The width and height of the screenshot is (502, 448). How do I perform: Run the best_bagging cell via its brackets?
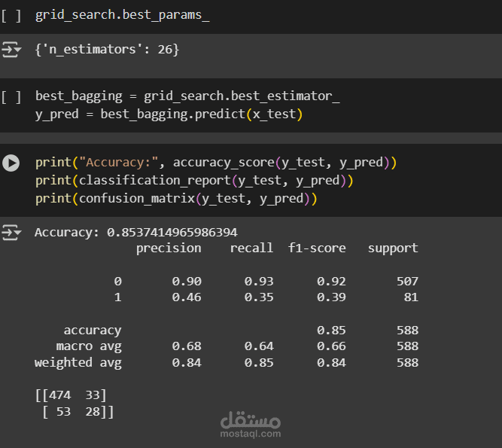coord(11,97)
